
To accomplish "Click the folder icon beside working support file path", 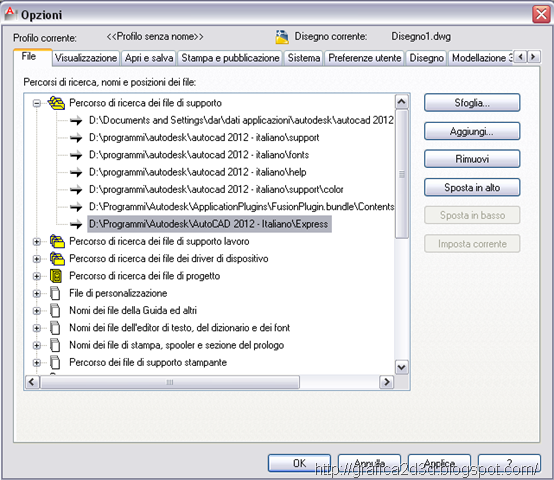I will pyautogui.click(x=57, y=242).
